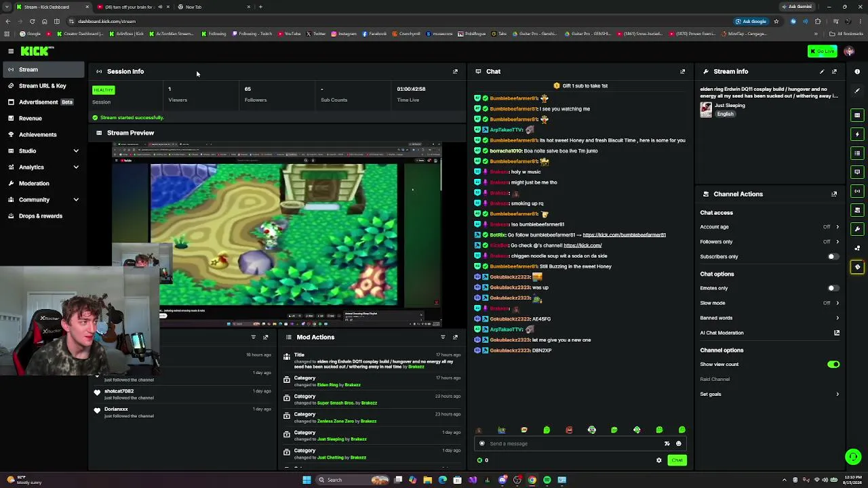The image size is (868, 488).
Task: Open Stream in the sidebar
Action: [44, 69]
